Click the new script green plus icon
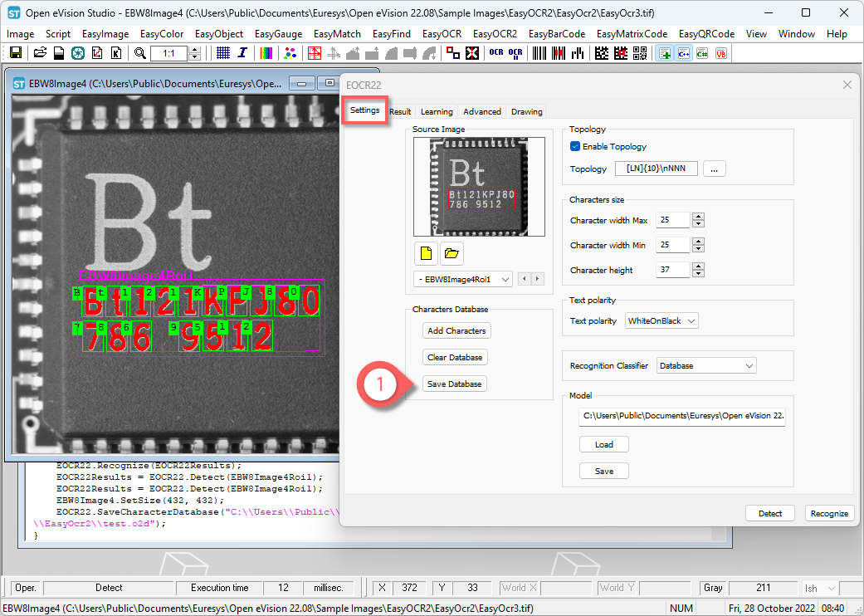Screen dimensions: 864x616 (x=665, y=53)
